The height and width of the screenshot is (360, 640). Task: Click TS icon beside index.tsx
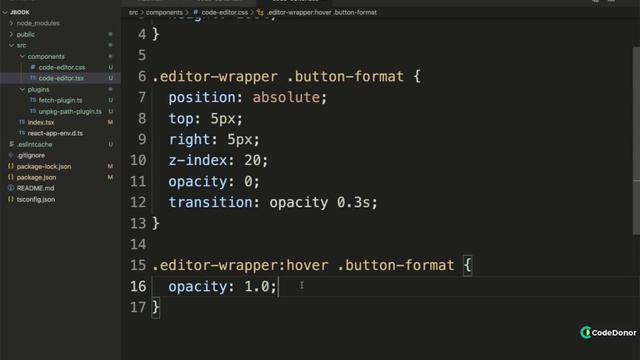coord(22,122)
